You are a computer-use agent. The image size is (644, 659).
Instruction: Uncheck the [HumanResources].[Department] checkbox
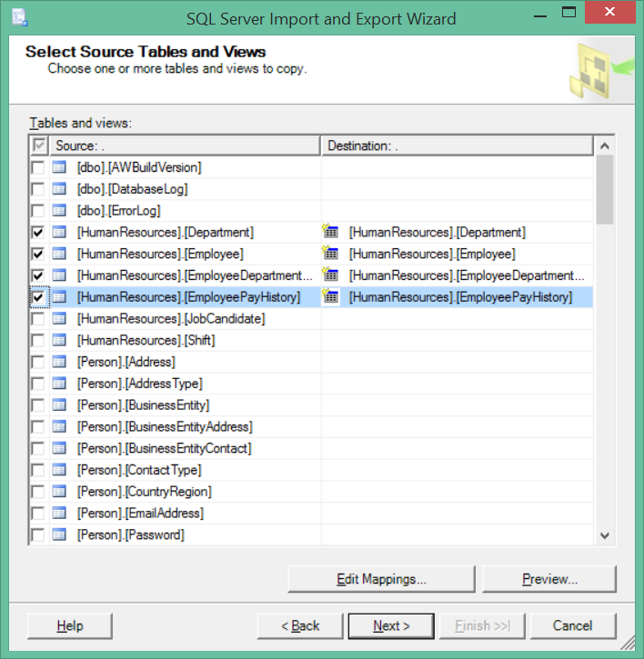pyautogui.click(x=38, y=233)
